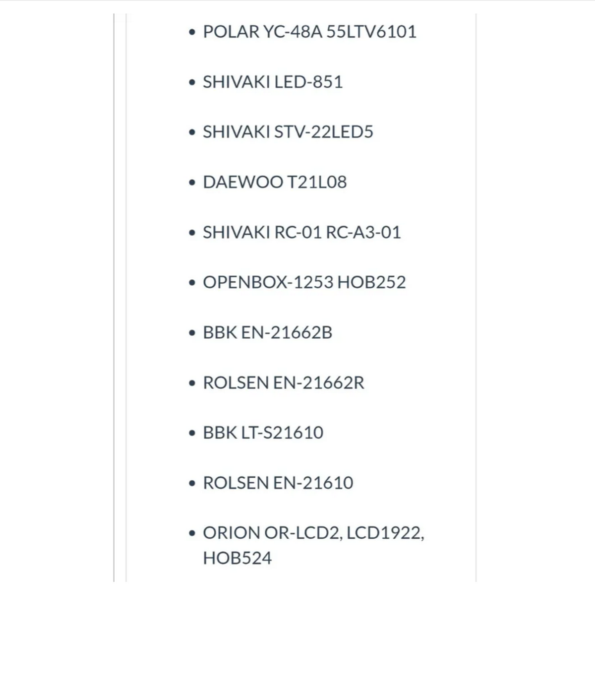Viewport: 595px width, 700px height.
Task: Select the SHIVAKI LED-851 list item
Action: (272, 82)
